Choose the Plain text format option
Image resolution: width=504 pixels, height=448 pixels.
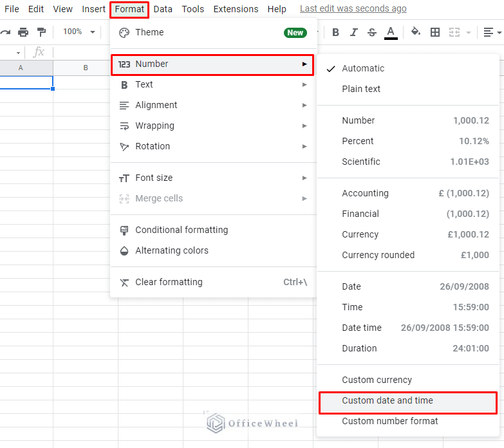pos(361,89)
